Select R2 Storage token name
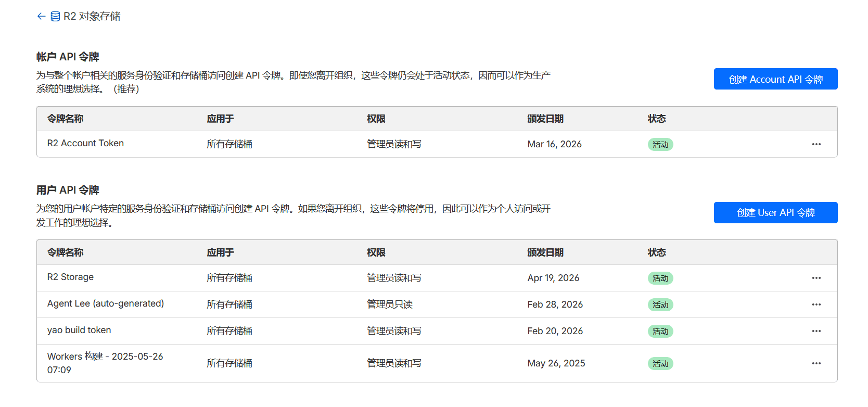 (70, 277)
